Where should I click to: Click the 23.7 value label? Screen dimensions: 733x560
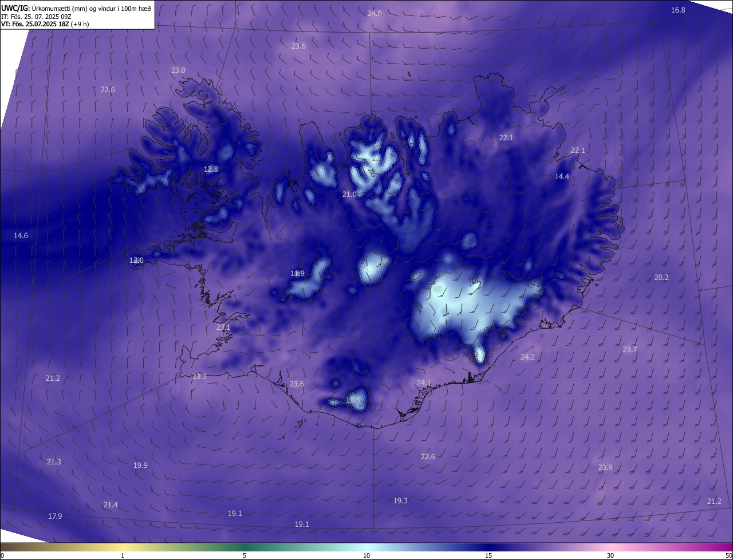pos(629,349)
